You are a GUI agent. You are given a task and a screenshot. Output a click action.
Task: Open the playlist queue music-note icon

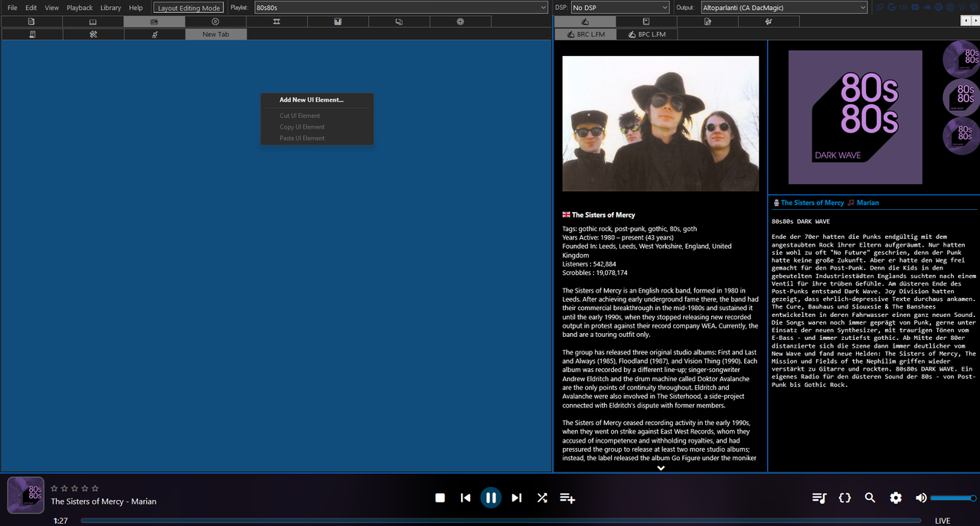tap(819, 498)
